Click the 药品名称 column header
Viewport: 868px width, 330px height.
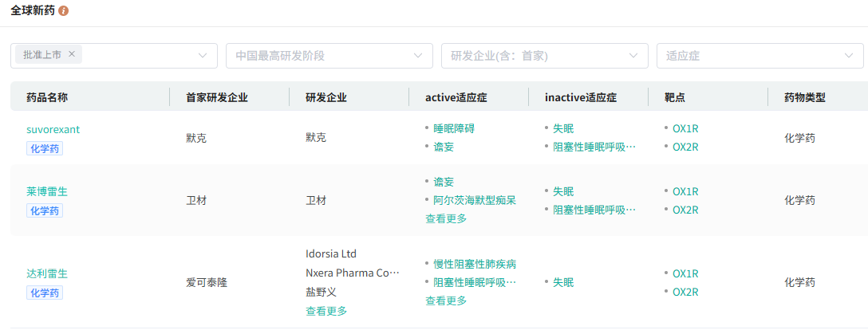[x=47, y=97]
